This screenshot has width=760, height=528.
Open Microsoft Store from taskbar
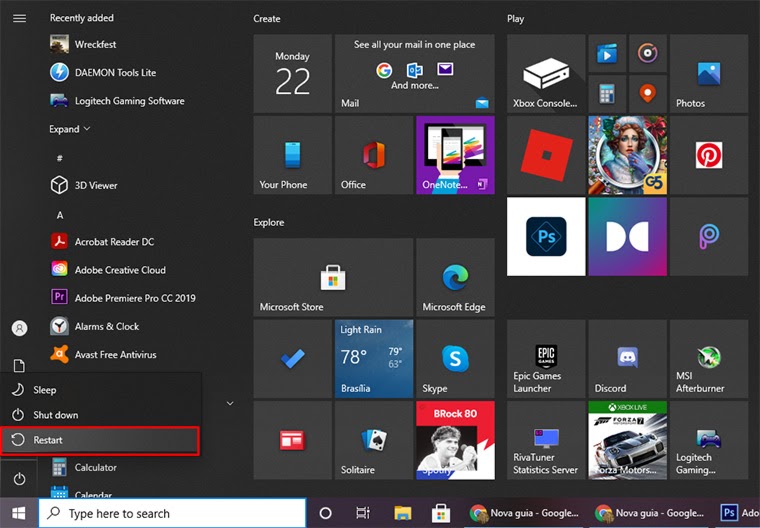pos(441,513)
